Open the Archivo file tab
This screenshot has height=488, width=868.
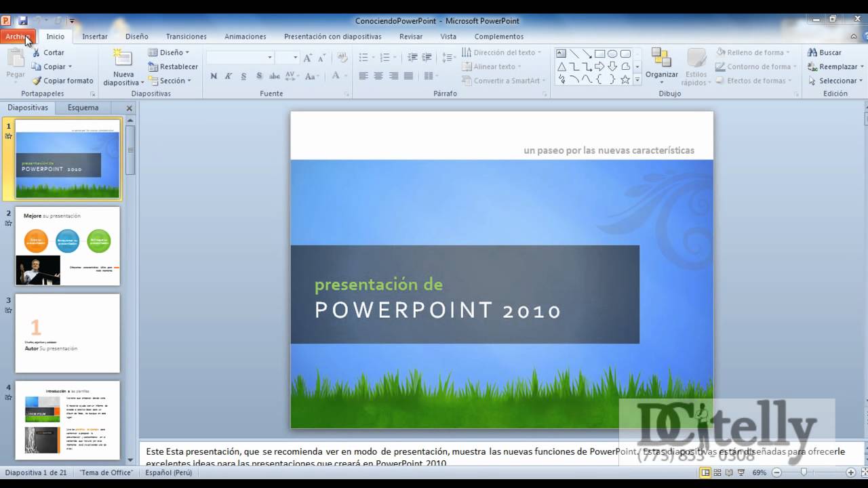pyautogui.click(x=18, y=37)
